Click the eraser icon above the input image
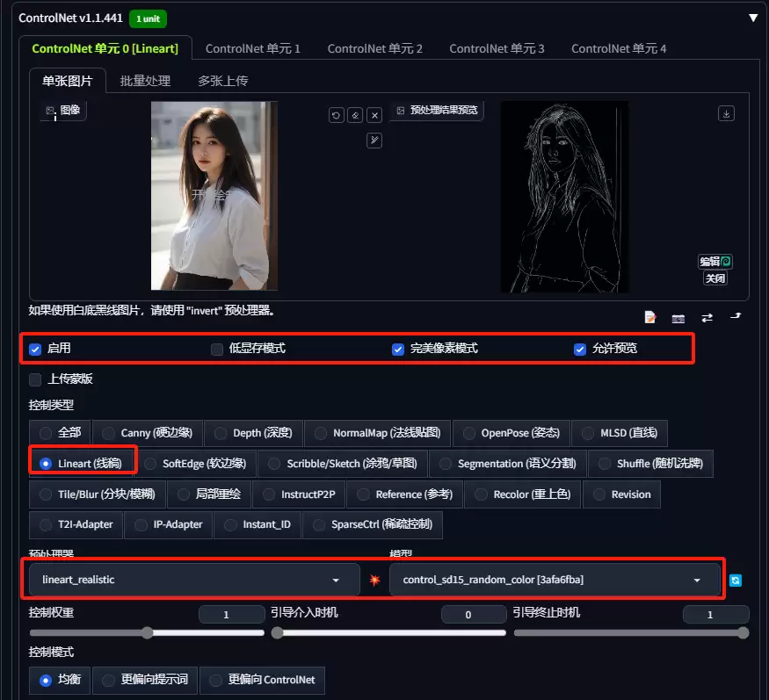 tap(355, 115)
